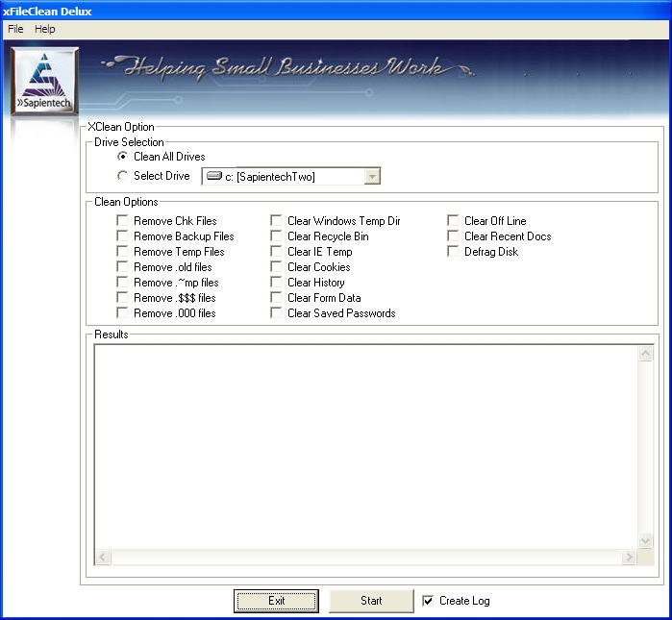
Task: Check the Clear Recycle Bin option
Action: pos(276,236)
